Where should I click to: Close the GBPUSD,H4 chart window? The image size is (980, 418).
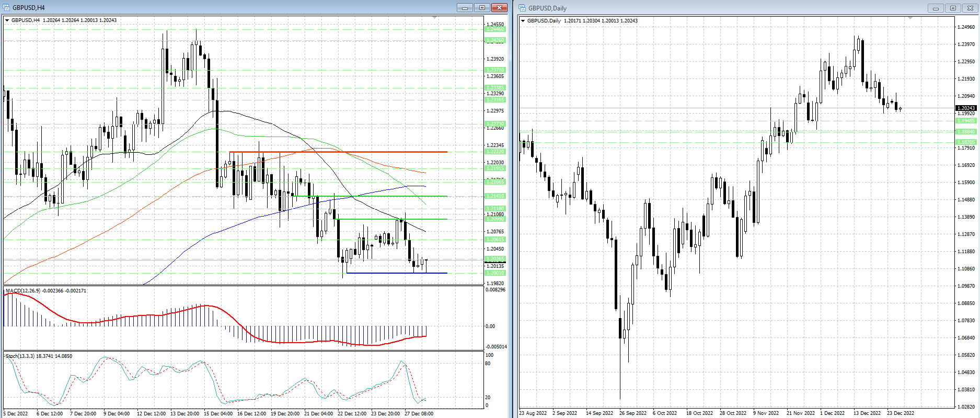[x=500, y=7]
